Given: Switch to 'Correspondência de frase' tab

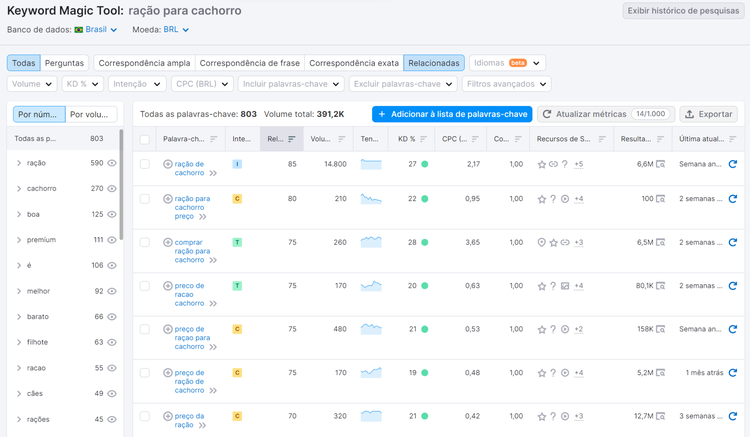Looking at the screenshot, I should 250,63.
